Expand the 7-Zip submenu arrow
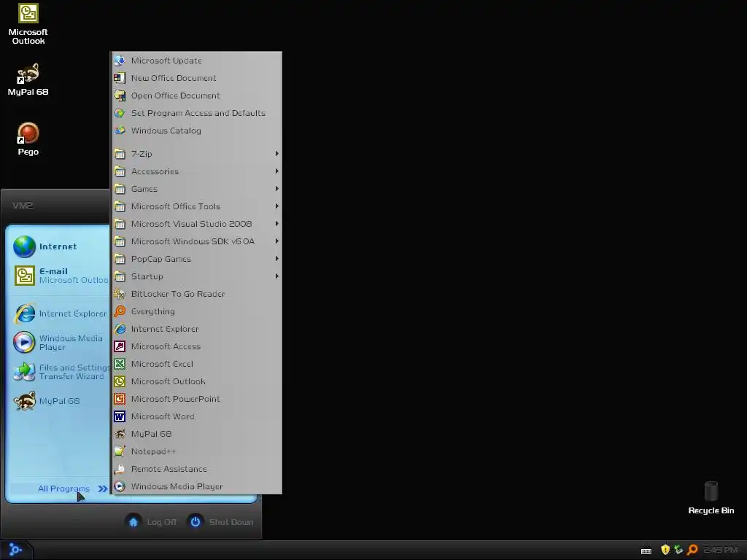This screenshot has width=747, height=560. point(276,154)
